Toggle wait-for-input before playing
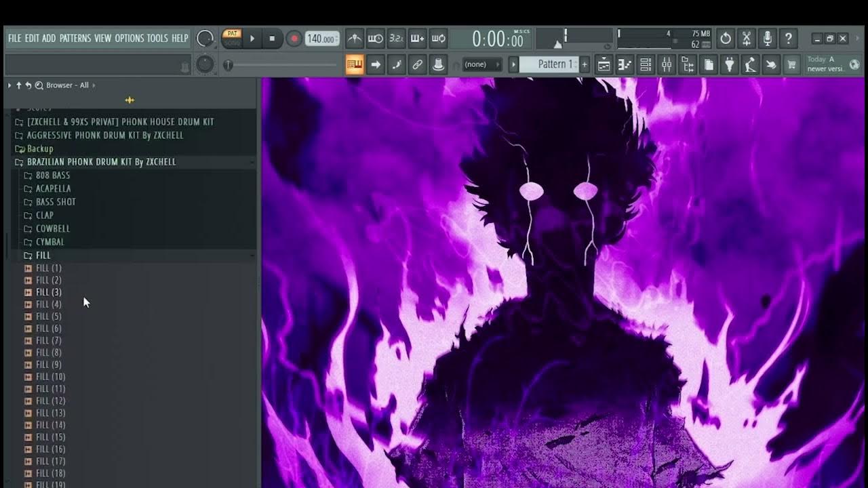This screenshot has width=868, height=488. click(375, 39)
